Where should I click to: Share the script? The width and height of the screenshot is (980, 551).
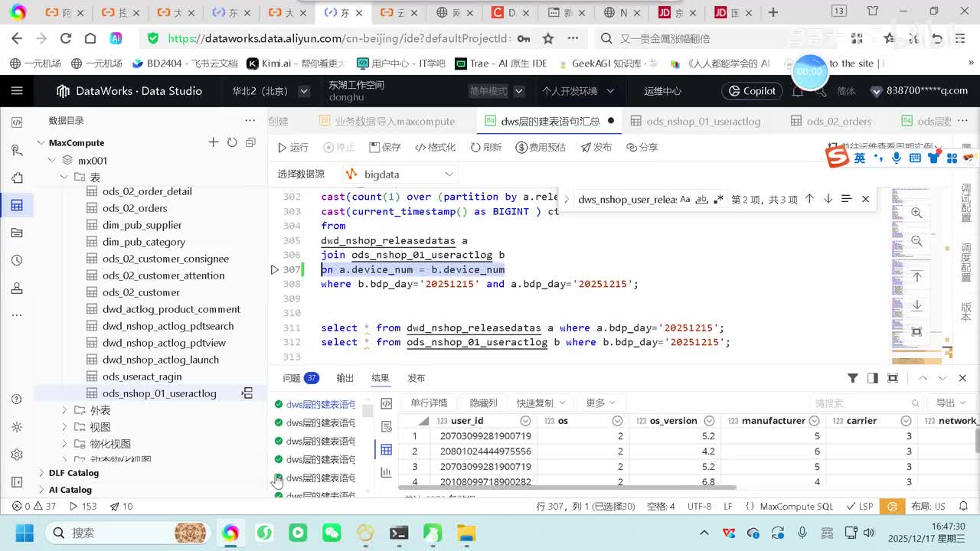pyautogui.click(x=642, y=147)
